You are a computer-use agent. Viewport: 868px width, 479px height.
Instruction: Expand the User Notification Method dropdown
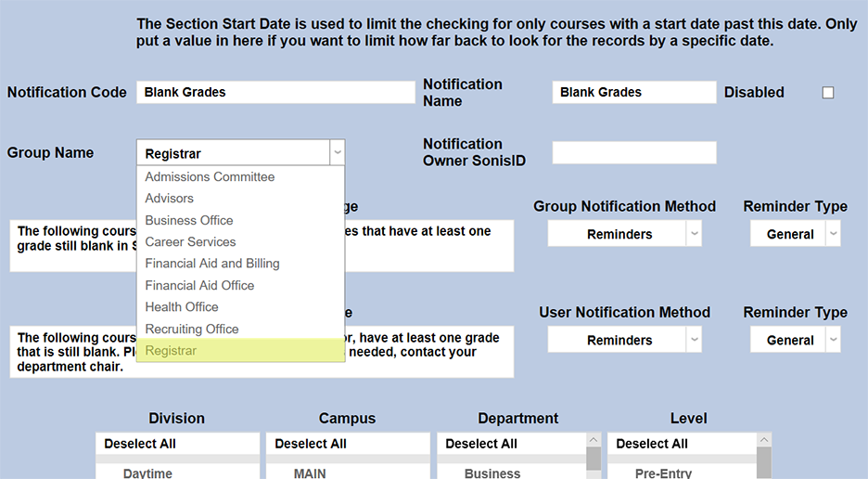tap(694, 341)
